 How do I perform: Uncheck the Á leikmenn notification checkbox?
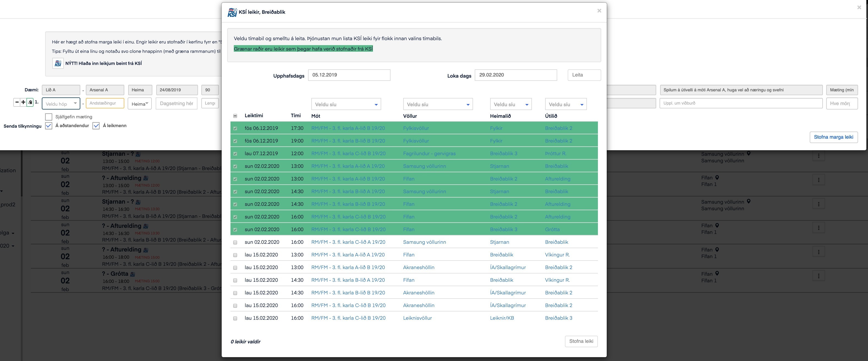[x=96, y=126]
